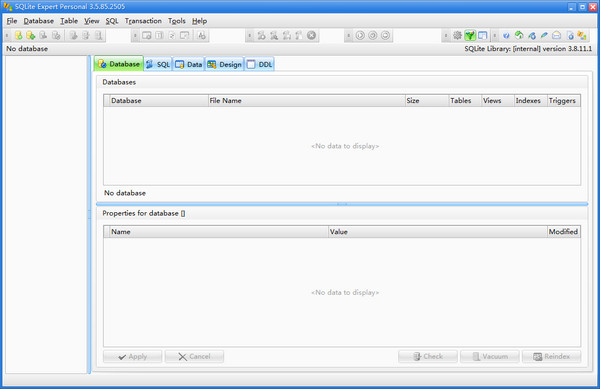Open the SQL menu
The height and width of the screenshot is (389, 600).
pyautogui.click(x=112, y=21)
